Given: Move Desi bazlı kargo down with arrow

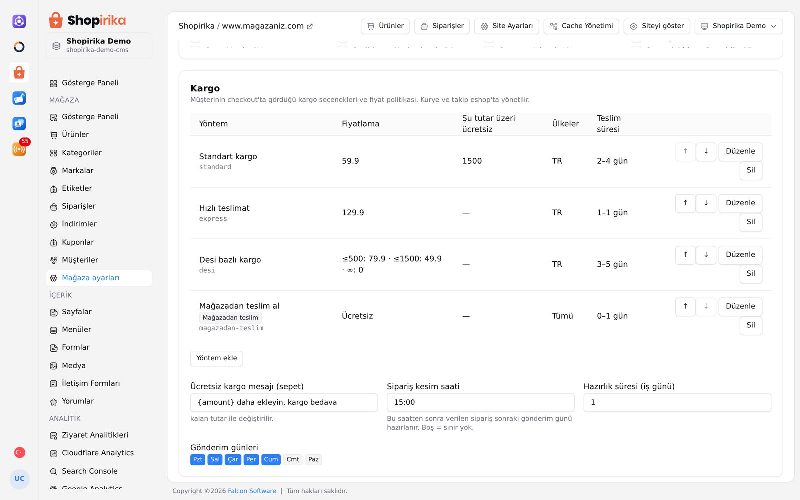Looking at the screenshot, I should click(x=706, y=255).
